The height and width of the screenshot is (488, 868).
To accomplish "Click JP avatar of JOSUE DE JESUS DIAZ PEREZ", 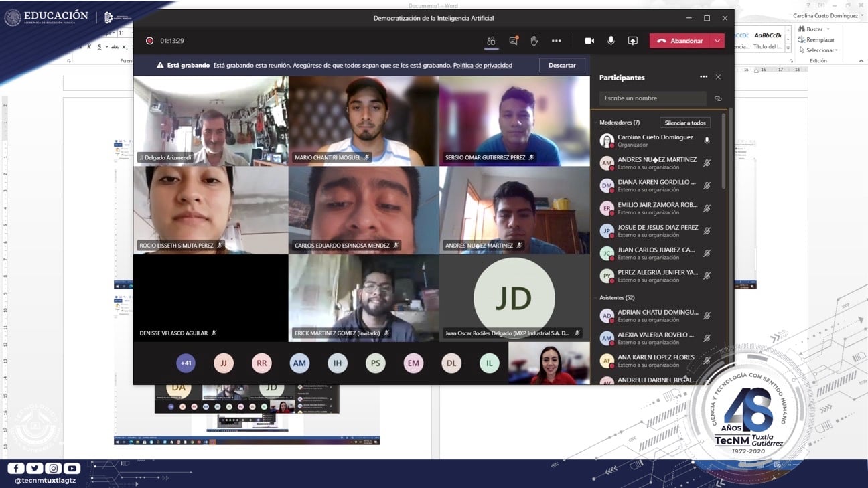I will coord(607,231).
